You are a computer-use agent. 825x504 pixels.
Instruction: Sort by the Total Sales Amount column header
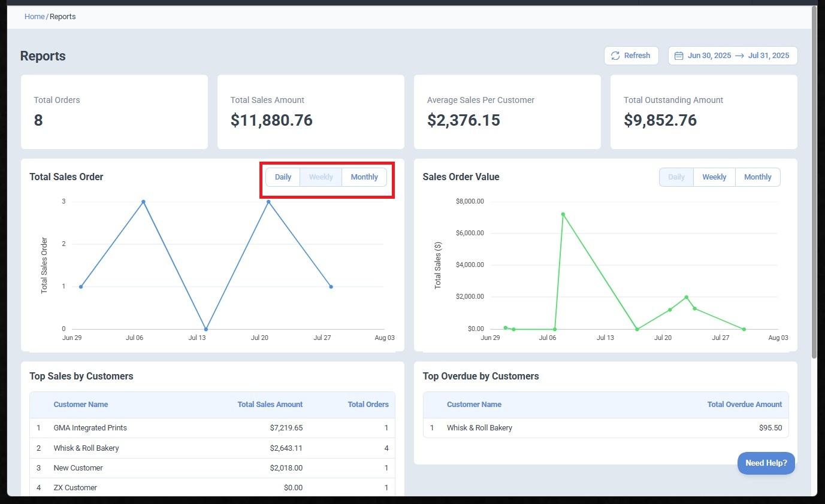pyautogui.click(x=270, y=405)
